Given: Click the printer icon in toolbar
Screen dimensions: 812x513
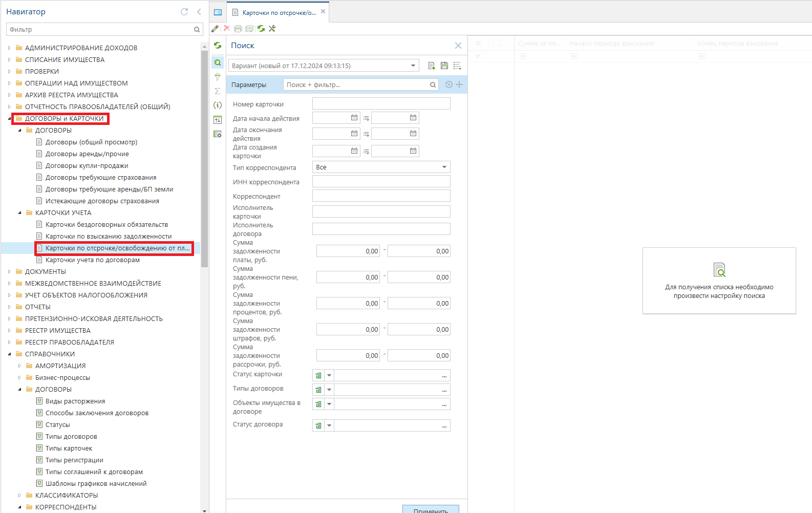Looking at the screenshot, I should (238, 29).
